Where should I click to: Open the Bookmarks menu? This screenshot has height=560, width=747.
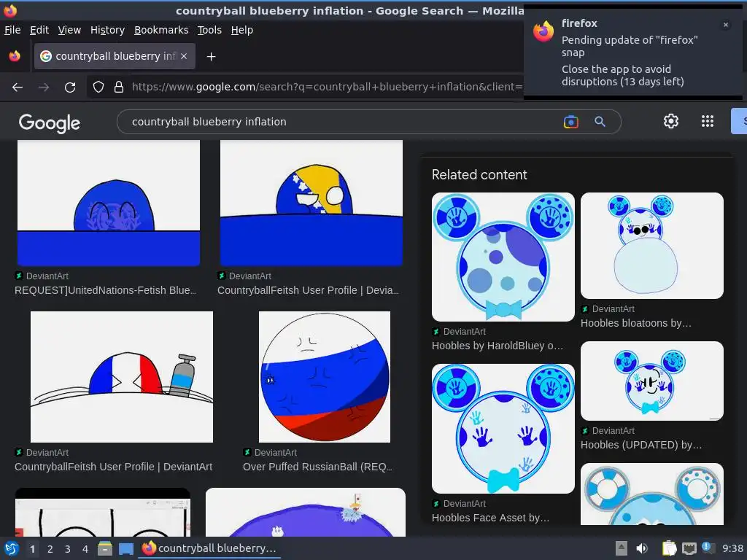coord(161,30)
